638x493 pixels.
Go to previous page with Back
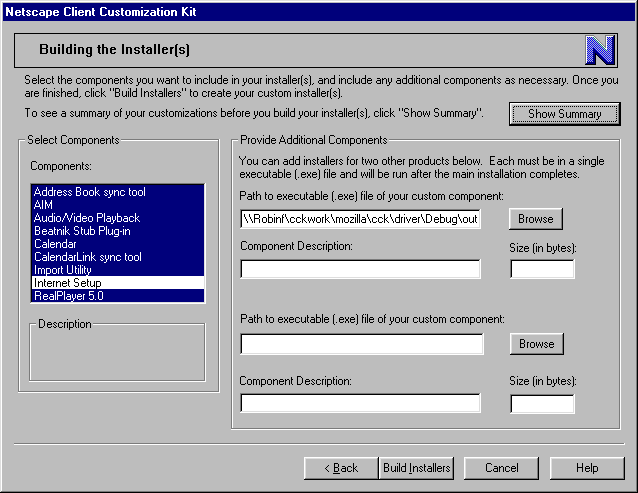coord(340,468)
